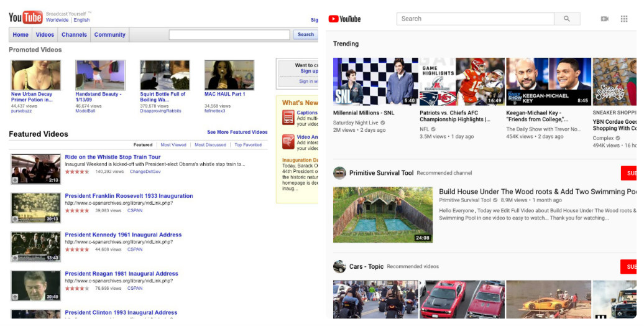Play Millennial Millions - SNL thumbnail
The image size is (644, 326).
click(x=375, y=81)
